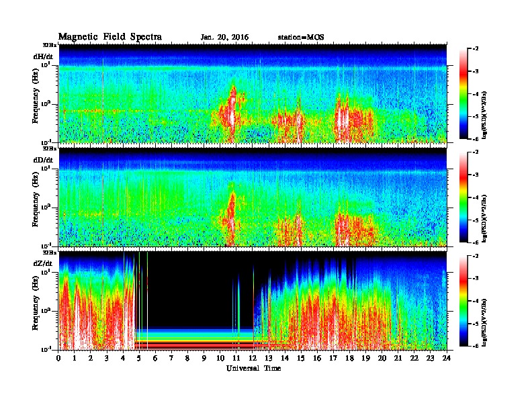Image resolution: width=532 pixels, height=411 pixels.
Task: Click inside the dH/dt spectrogram plot
Action: [x=253, y=93]
